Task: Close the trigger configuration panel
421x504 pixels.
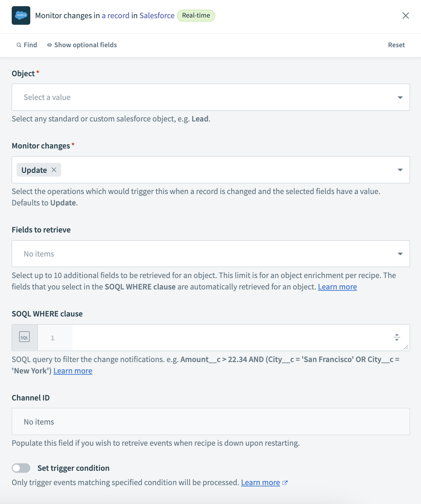Action: tap(405, 16)
